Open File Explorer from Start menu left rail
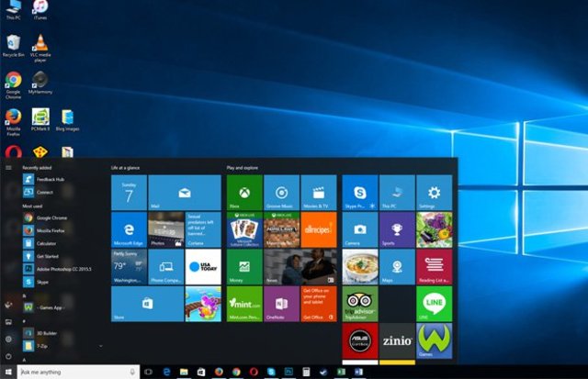 click(x=8, y=322)
